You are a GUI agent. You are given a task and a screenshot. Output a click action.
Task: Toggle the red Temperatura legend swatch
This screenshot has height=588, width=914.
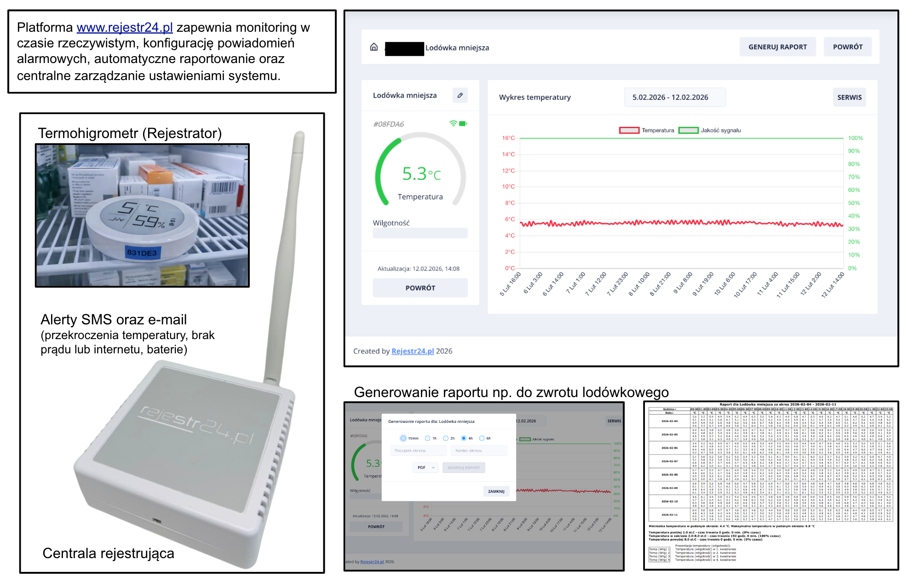tap(629, 130)
